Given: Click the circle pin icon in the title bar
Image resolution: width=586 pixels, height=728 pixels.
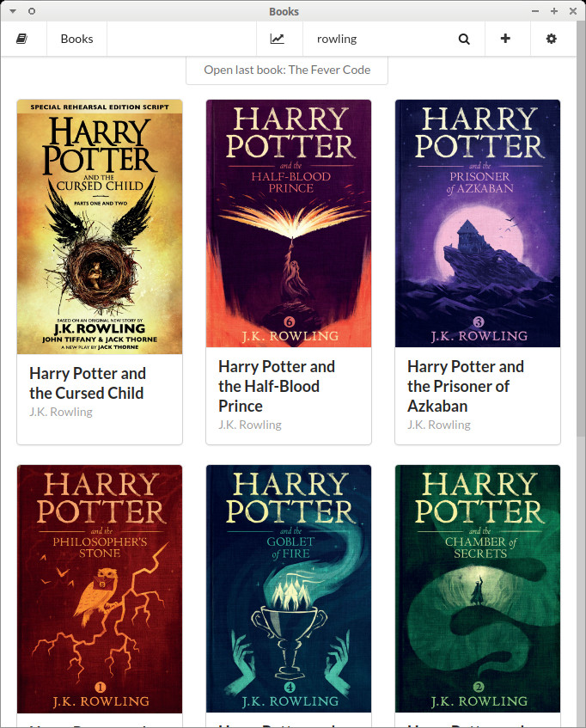Looking at the screenshot, I should click(x=32, y=11).
